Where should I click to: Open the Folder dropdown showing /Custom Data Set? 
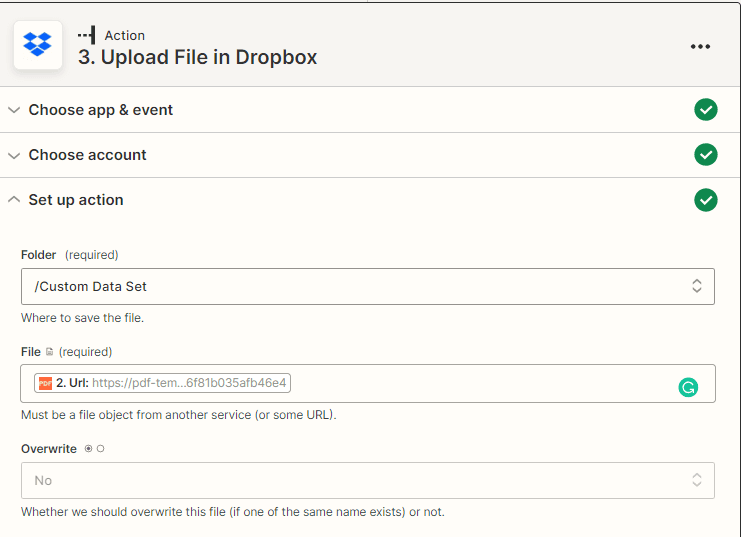click(x=367, y=286)
